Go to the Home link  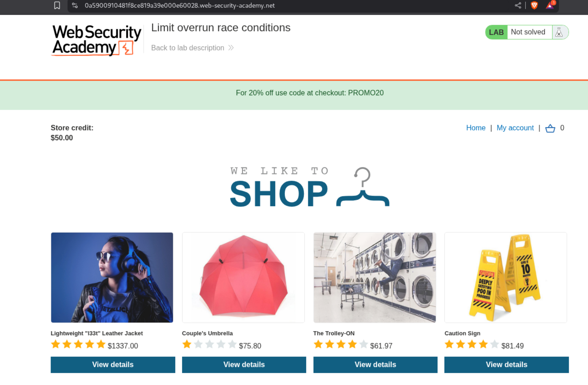476,128
